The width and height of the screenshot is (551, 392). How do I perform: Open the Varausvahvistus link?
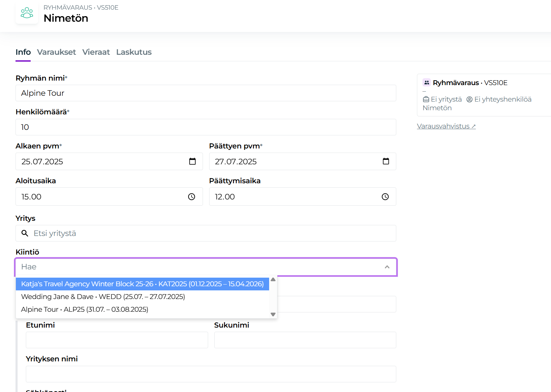(x=446, y=126)
